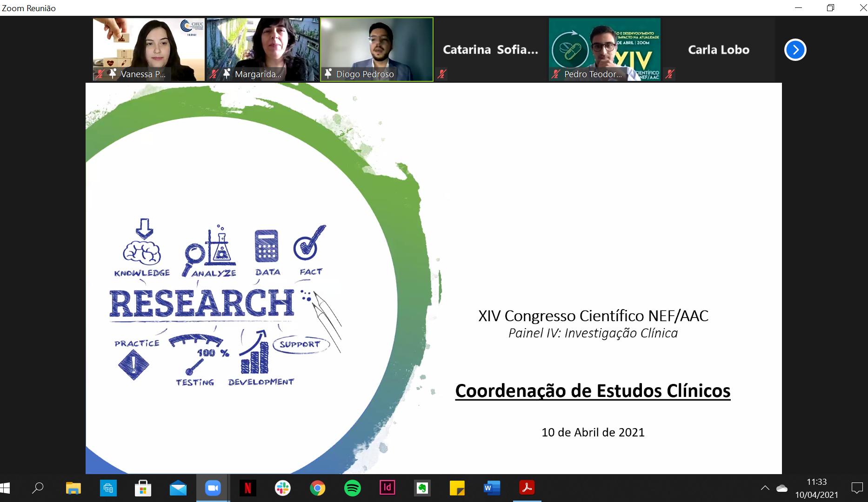Image resolution: width=868 pixels, height=502 pixels.
Task: Open Mail app from taskbar
Action: tap(178, 488)
